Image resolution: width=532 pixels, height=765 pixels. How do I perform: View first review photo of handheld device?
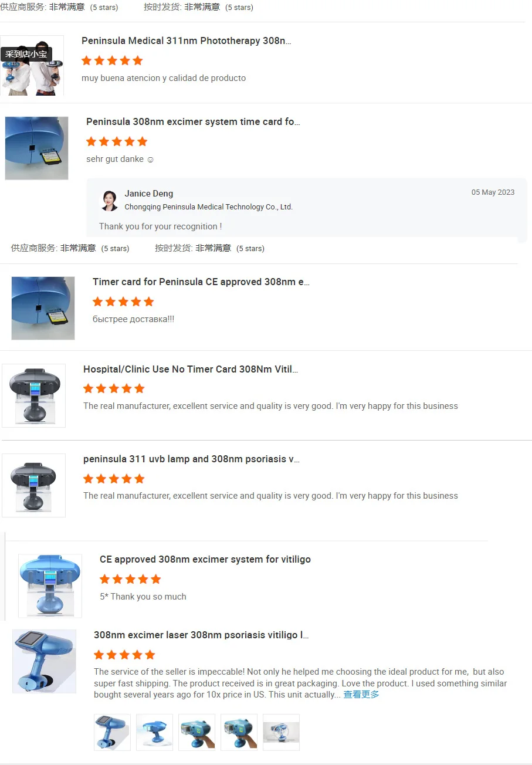[112, 732]
